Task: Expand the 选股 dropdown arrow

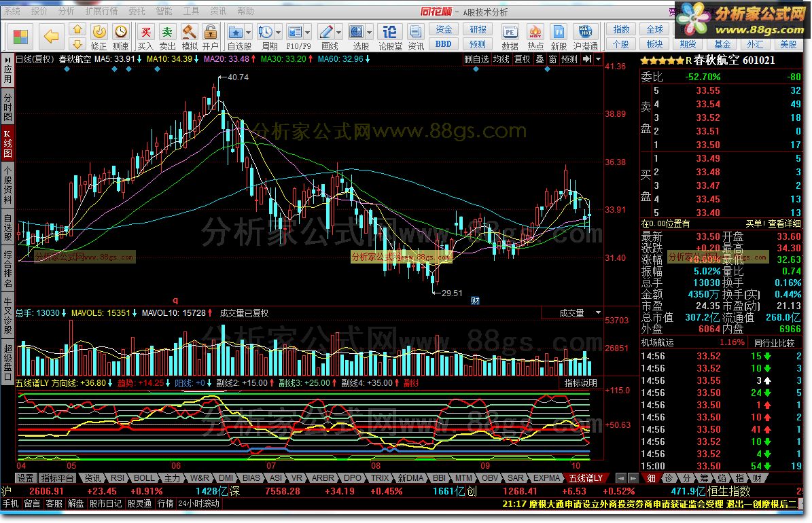Action: [369, 33]
